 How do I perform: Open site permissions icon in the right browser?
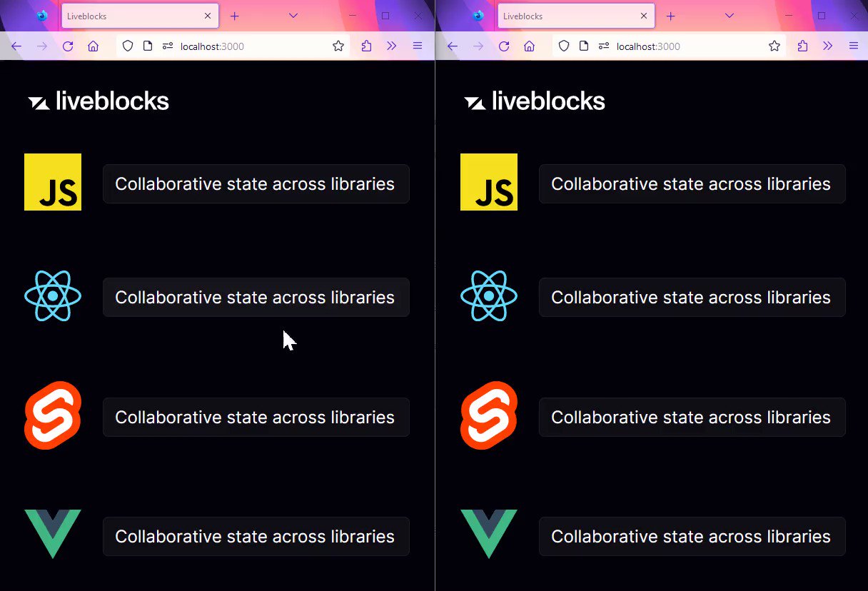[604, 46]
